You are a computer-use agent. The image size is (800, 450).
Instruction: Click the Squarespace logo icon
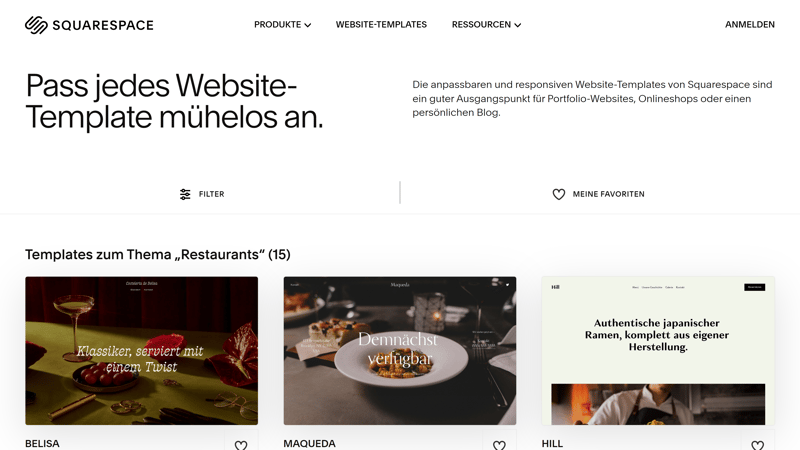pyautogui.click(x=36, y=25)
